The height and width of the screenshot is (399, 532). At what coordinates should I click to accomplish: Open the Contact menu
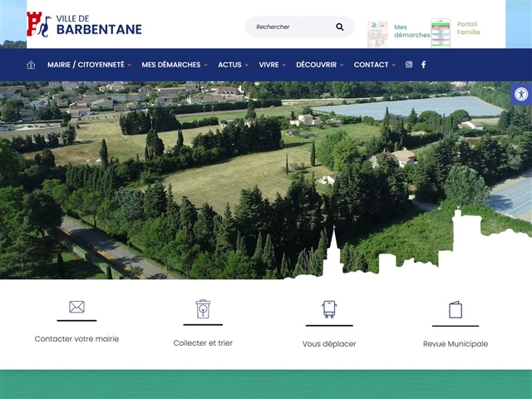(374, 65)
